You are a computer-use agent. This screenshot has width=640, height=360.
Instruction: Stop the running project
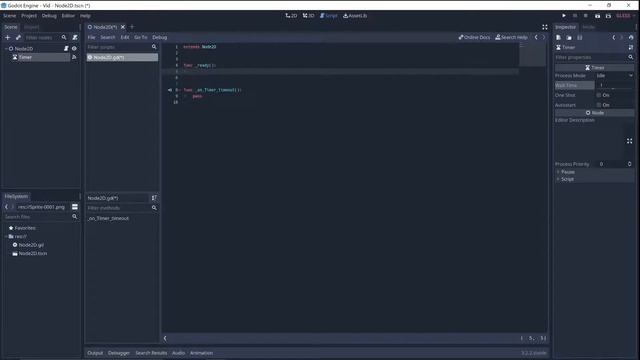pos(586,16)
